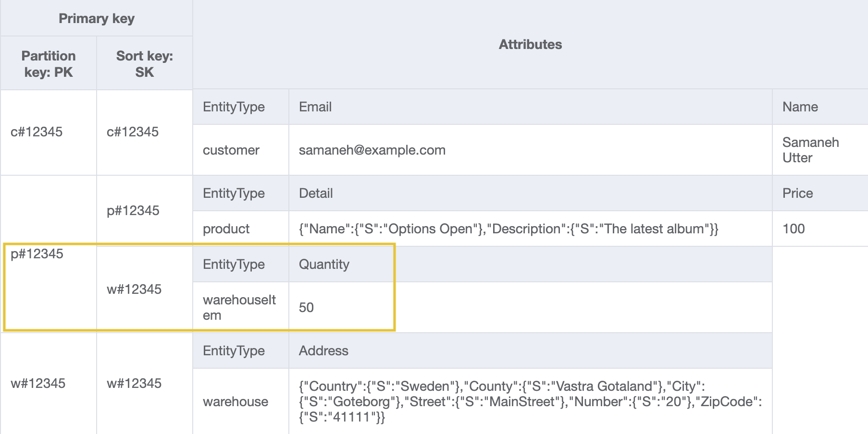Click the Attributes header cell
The width and height of the screenshot is (868, 434).
pyautogui.click(x=530, y=44)
